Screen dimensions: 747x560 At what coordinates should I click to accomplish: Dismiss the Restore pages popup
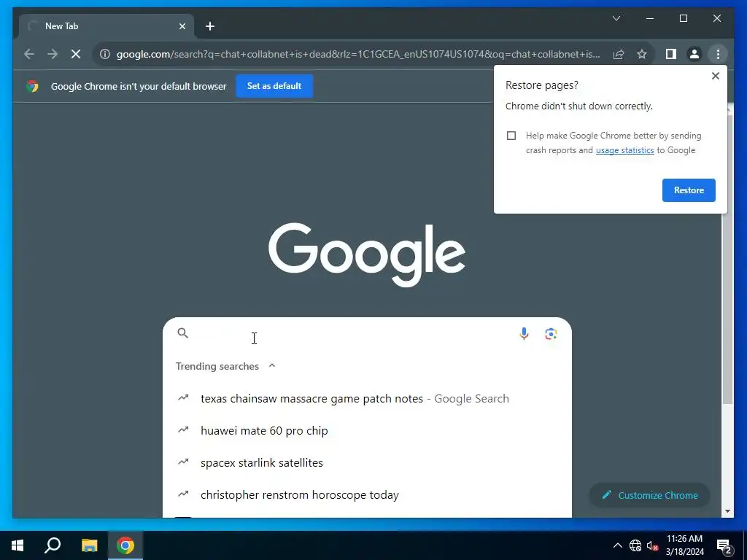[715, 76]
